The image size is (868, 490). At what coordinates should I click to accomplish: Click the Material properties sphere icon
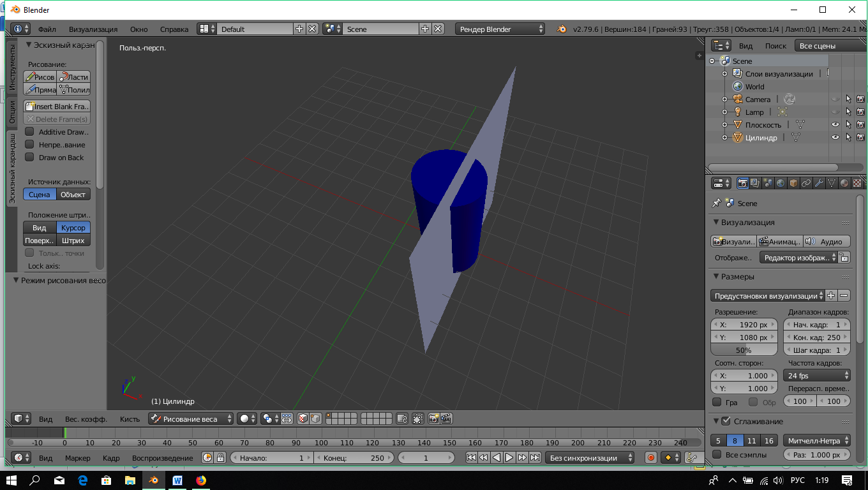(844, 183)
